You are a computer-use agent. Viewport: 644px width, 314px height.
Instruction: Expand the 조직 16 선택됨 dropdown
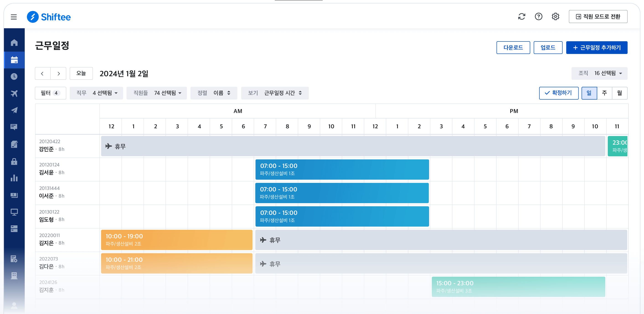pyautogui.click(x=599, y=73)
